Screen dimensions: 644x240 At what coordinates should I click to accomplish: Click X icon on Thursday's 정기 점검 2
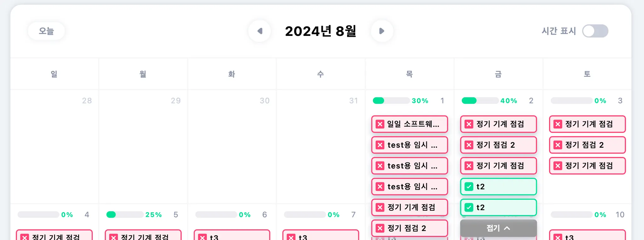[x=380, y=228]
